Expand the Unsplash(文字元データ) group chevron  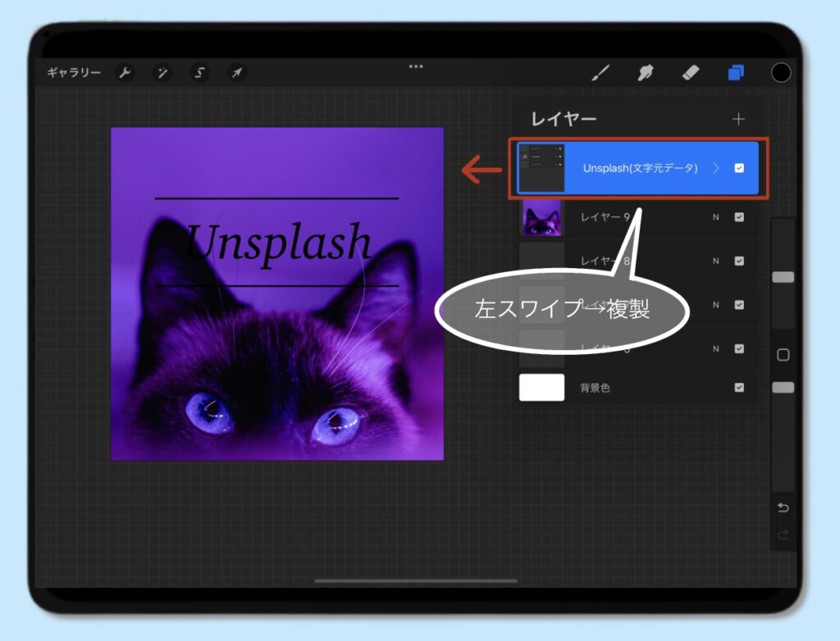(x=716, y=168)
